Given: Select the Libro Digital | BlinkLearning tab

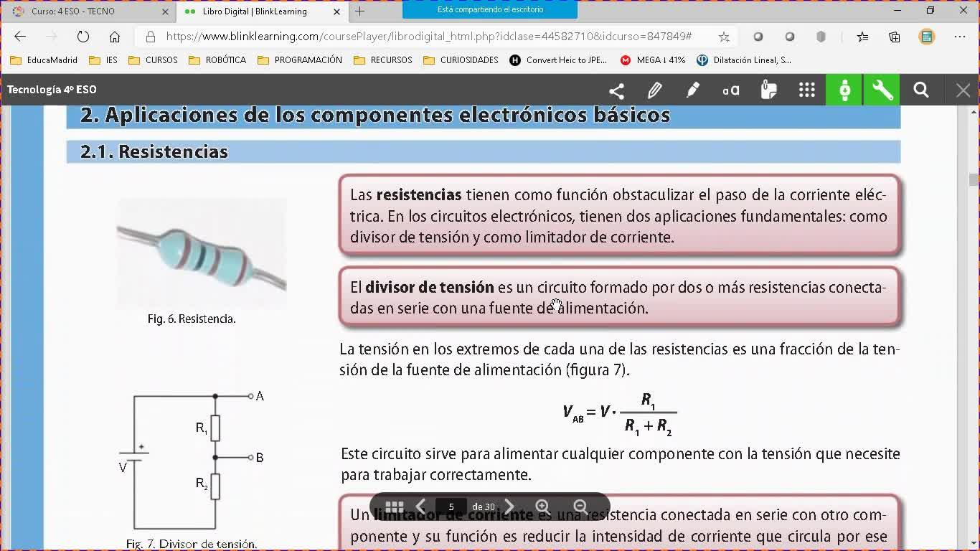Looking at the screenshot, I should pyautogui.click(x=261, y=11).
